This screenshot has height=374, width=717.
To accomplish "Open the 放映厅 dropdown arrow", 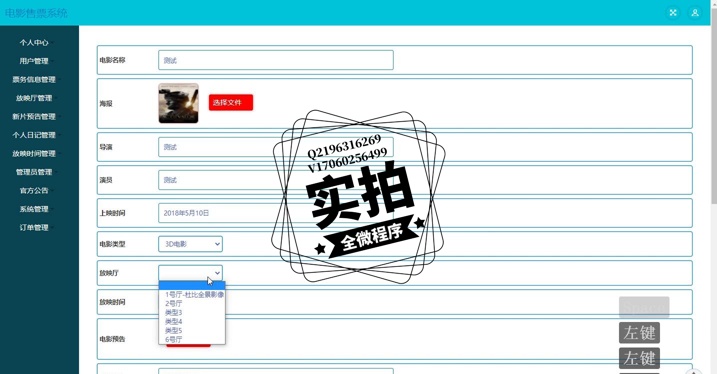I will pos(217,273).
